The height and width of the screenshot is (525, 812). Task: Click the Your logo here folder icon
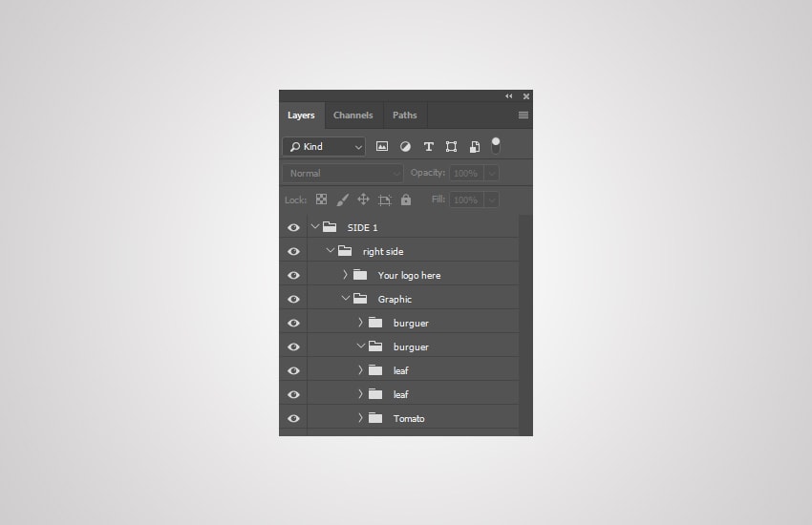[360, 275]
